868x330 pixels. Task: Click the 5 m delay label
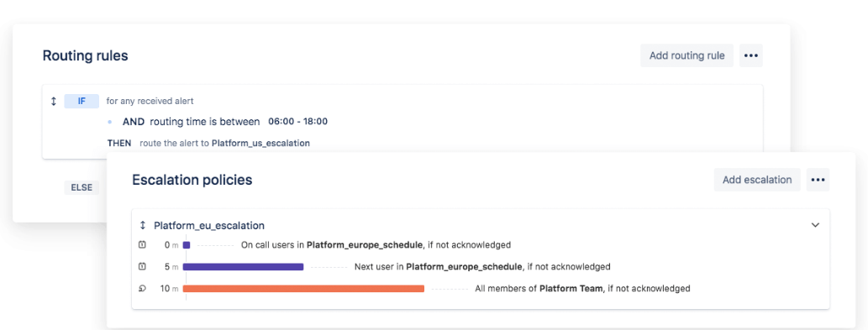(x=171, y=267)
